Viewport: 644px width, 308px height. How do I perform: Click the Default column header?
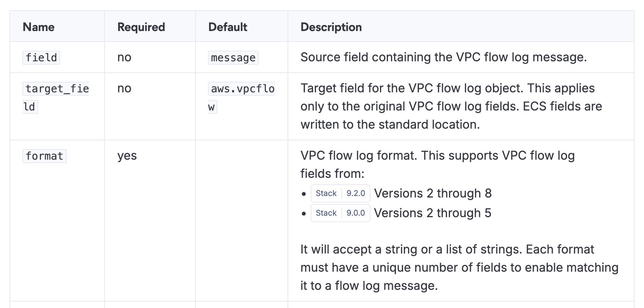228,27
